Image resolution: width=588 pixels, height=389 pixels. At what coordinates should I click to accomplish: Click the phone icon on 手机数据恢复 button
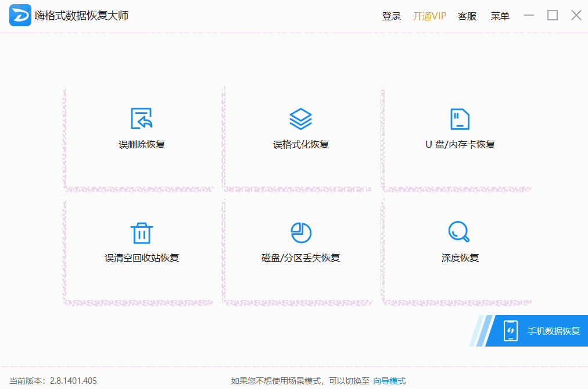click(x=511, y=330)
